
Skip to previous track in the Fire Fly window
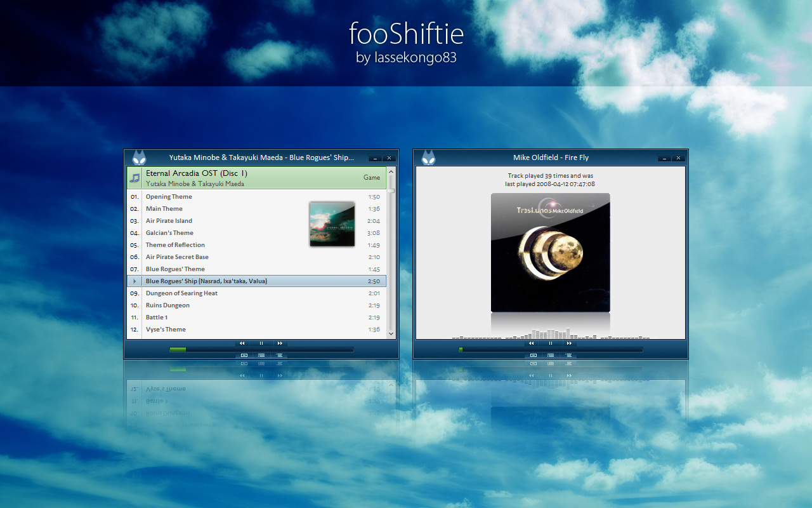532,343
